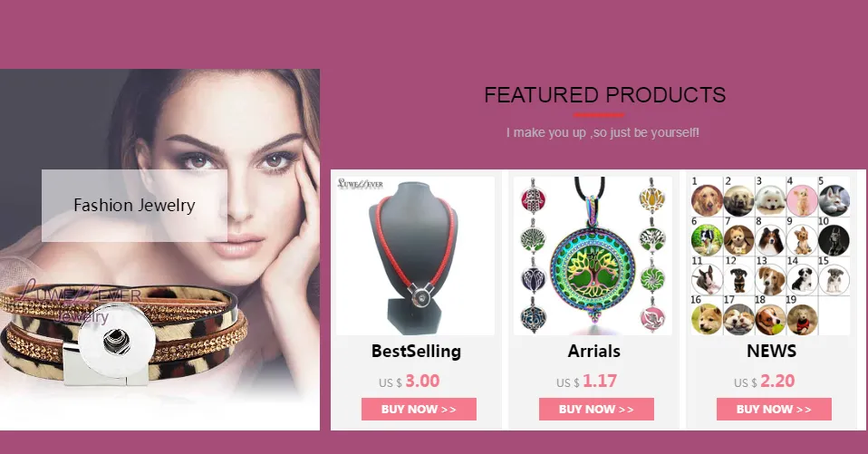This screenshot has height=454, width=868.
Task: Select dog button number 10 black dog
Action: point(834,240)
